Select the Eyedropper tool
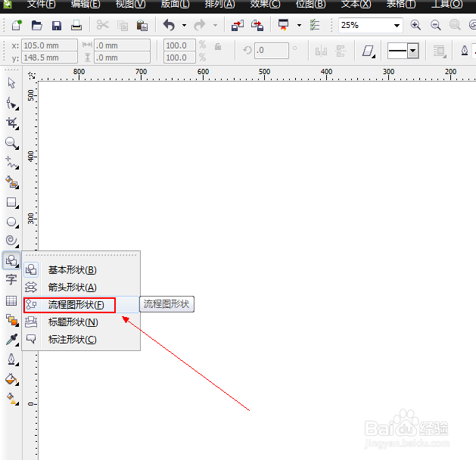Image resolution: width=476 pixels, height=460 pixels. point(12,340)
